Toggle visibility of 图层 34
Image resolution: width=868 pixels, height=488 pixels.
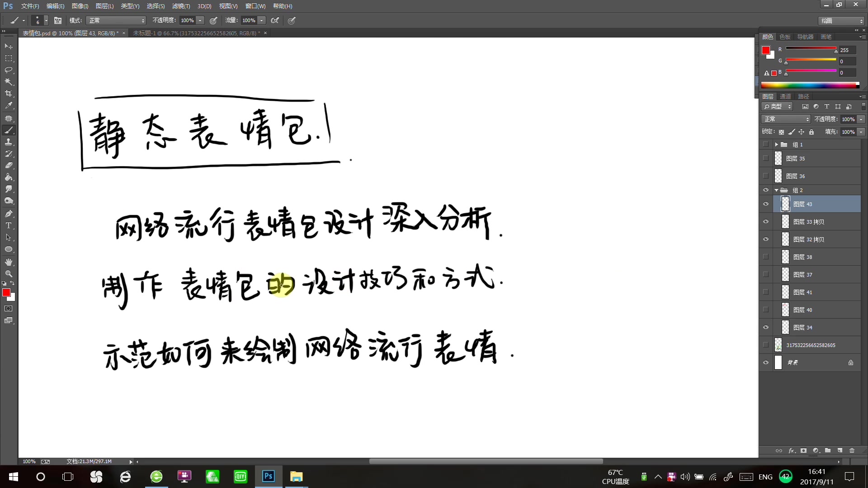point(766,327)
